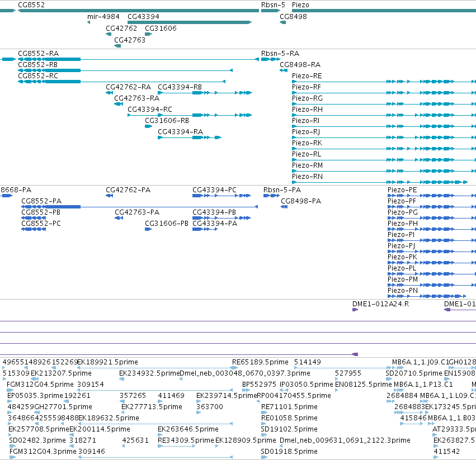Select the EK189921.5prime EST label
The image size is (476, 460).
coord(107,362)
